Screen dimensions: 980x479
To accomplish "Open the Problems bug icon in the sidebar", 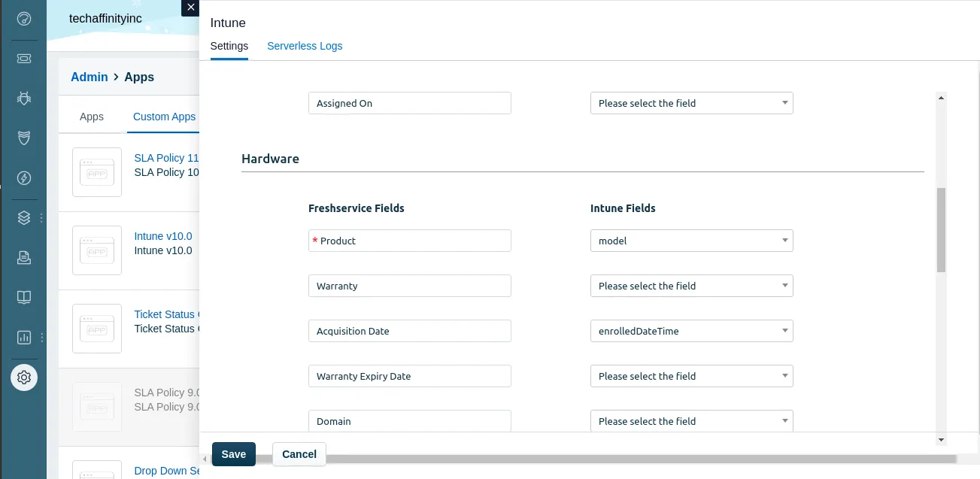I will tap(23, 98).
